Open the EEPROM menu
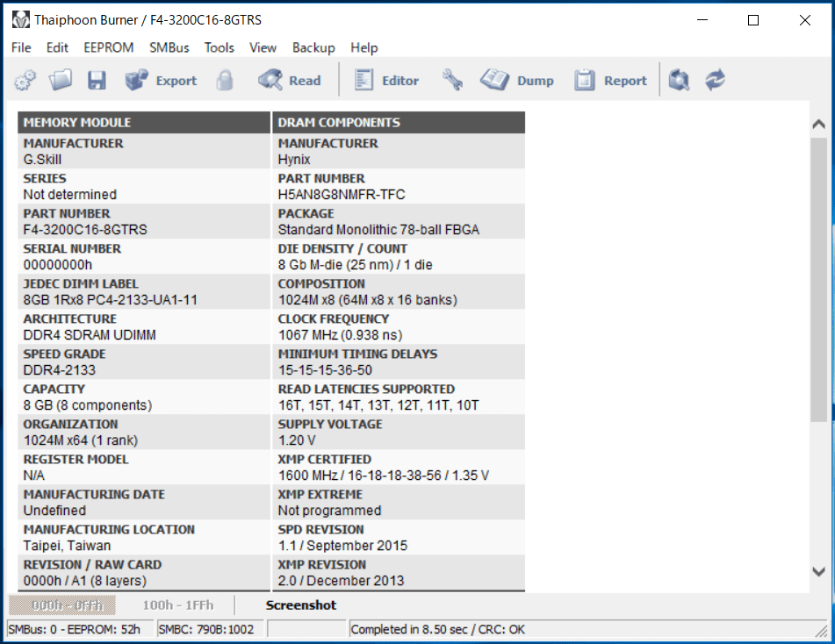The image size is (835, 644). pyautogui.click(x=109, y=48)
